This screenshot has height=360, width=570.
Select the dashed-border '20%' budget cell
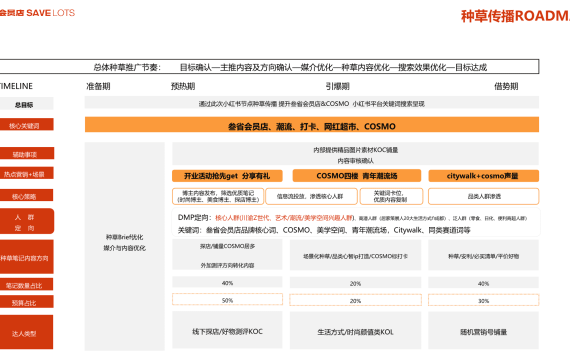[x=355, y=300]
